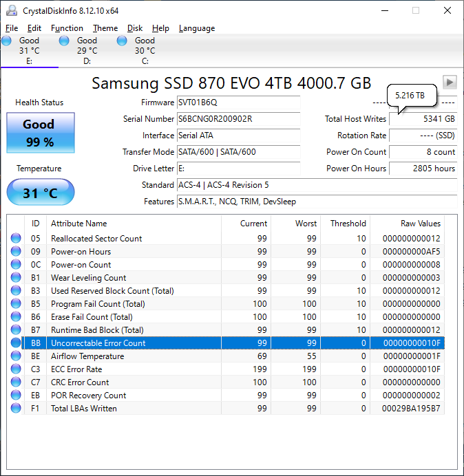Click the status orb for Uncorrectable Error Count
Viewport: 464px width, 476px height.
tap(16, 343)
